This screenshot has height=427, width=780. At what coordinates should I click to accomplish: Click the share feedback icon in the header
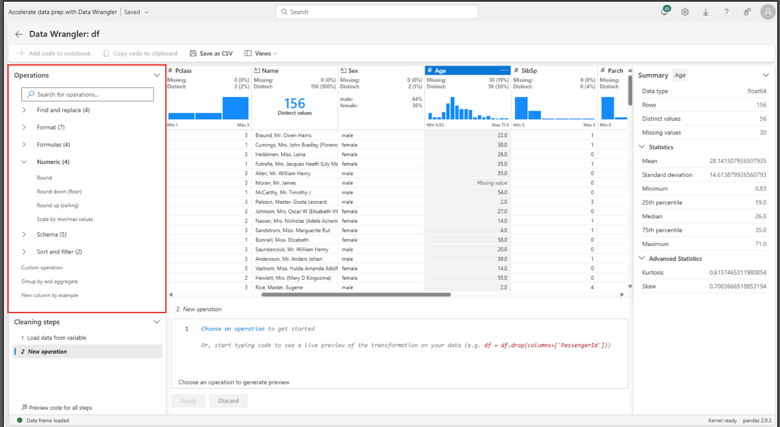(x=747, y=12)
